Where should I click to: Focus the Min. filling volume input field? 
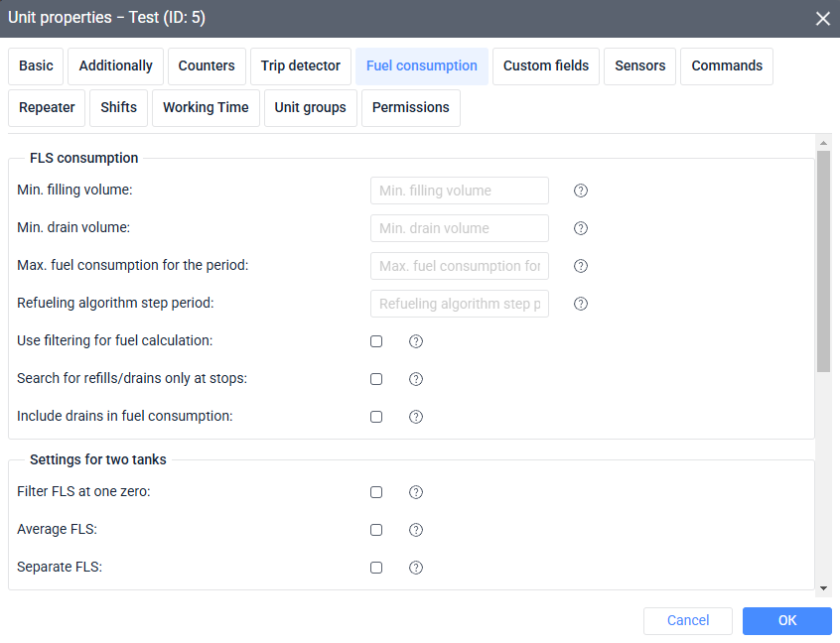pyautogui.click(x=459, y=191)
